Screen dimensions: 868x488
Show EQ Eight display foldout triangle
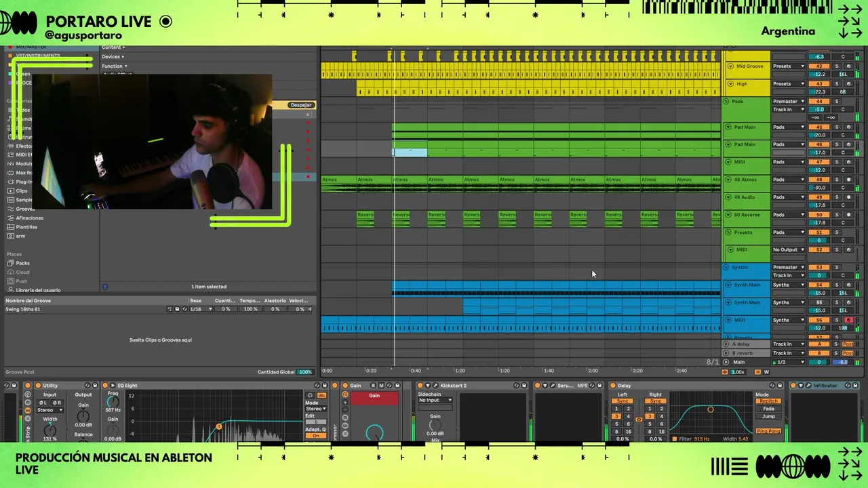(x=113, y=385)
